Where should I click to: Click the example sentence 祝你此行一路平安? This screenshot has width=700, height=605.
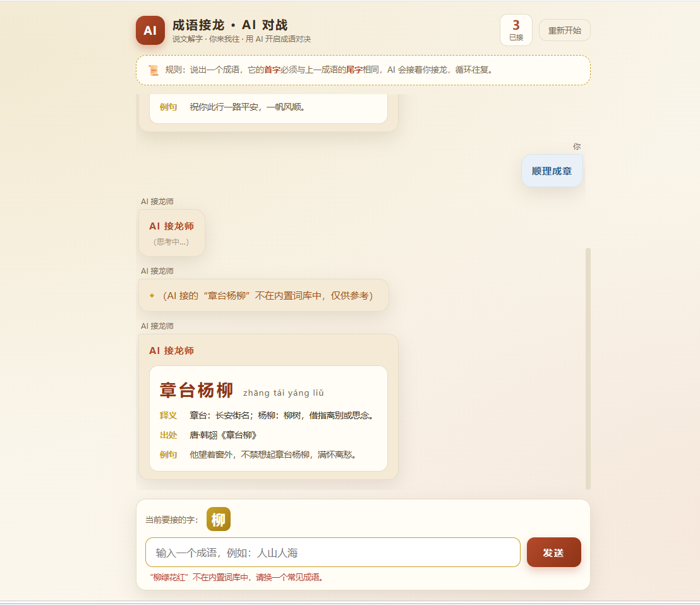(x=247, y=107)
